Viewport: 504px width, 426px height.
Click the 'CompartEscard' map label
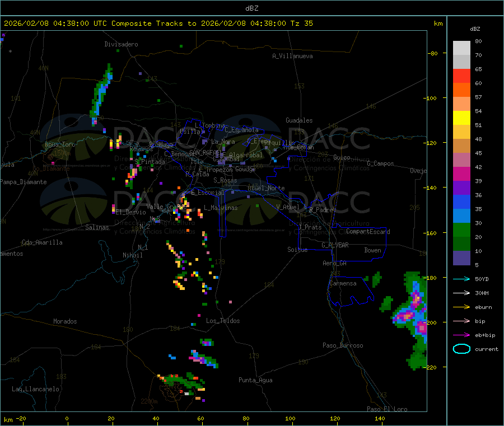click(x=368, y=231)
